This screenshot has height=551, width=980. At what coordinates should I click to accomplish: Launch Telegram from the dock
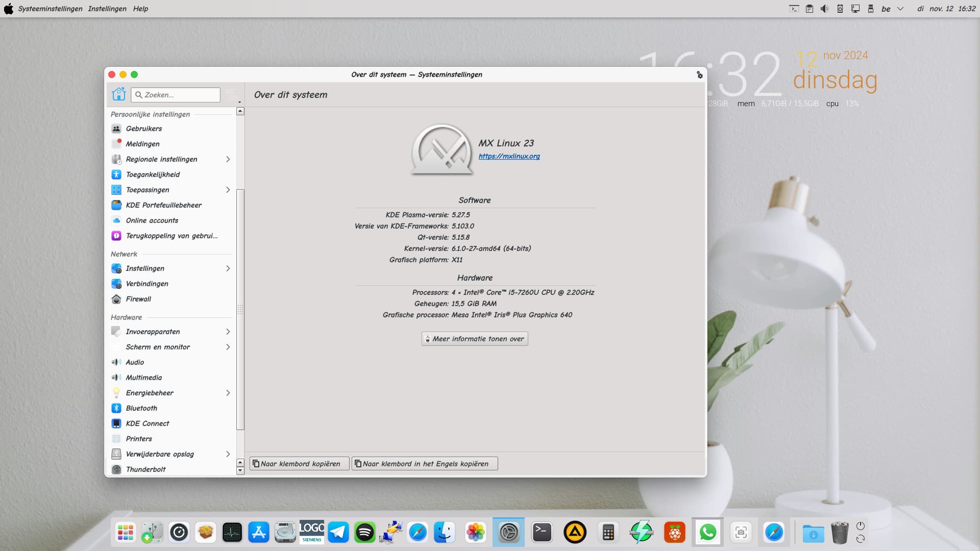pos(338,533)
